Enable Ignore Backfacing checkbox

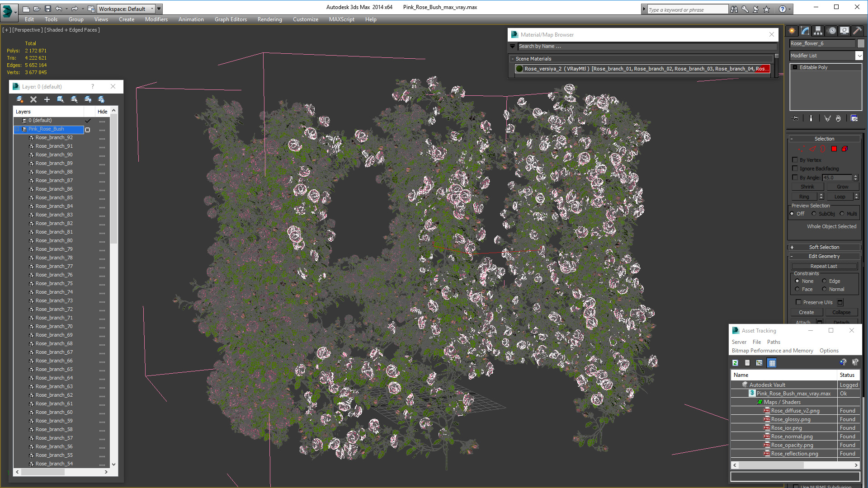795,168
